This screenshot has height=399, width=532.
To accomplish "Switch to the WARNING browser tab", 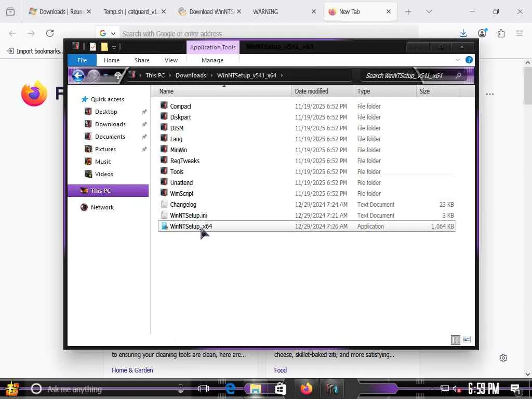I will tap(265, 12).
